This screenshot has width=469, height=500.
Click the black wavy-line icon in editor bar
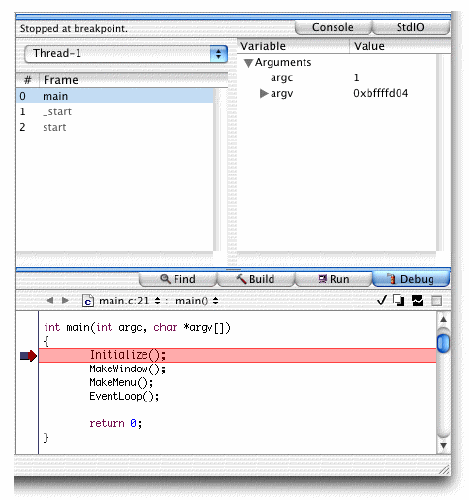tap(417, 300)
